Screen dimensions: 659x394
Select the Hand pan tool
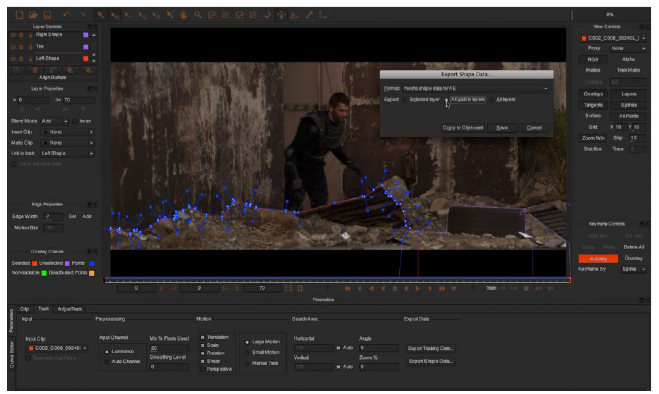pos(184,15)
